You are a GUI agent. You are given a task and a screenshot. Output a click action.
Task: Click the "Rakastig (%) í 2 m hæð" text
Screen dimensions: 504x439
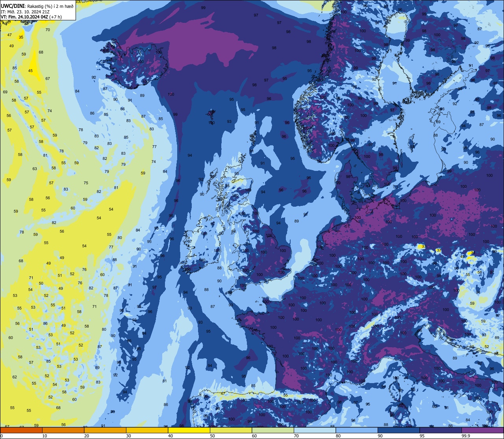[50, 6]
